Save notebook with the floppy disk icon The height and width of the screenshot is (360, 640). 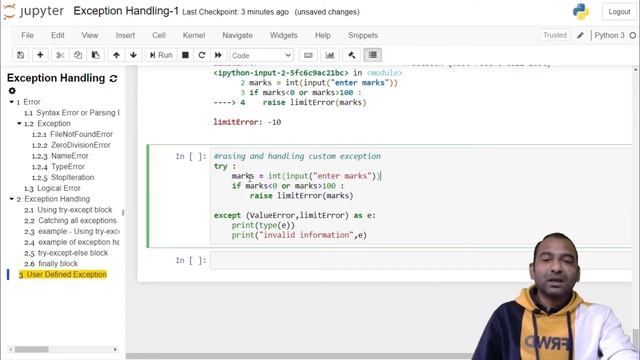pos(20,55)
